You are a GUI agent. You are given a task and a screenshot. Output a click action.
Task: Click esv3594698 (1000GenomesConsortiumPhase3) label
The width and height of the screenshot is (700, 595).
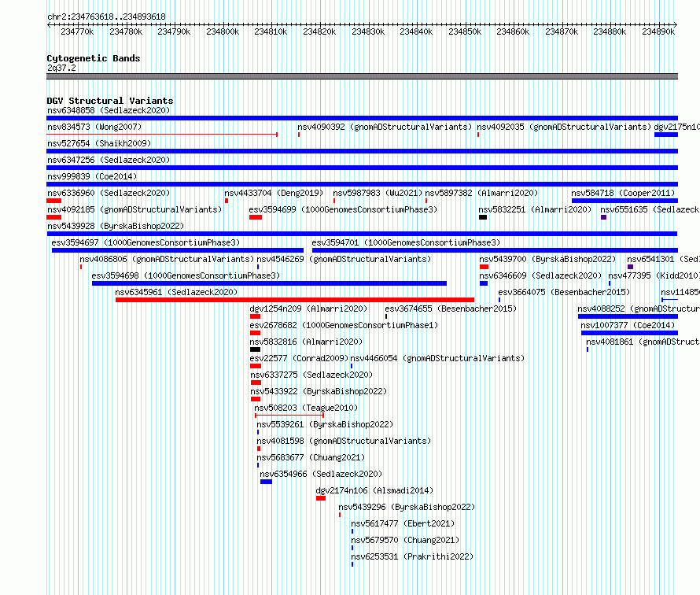186,275
